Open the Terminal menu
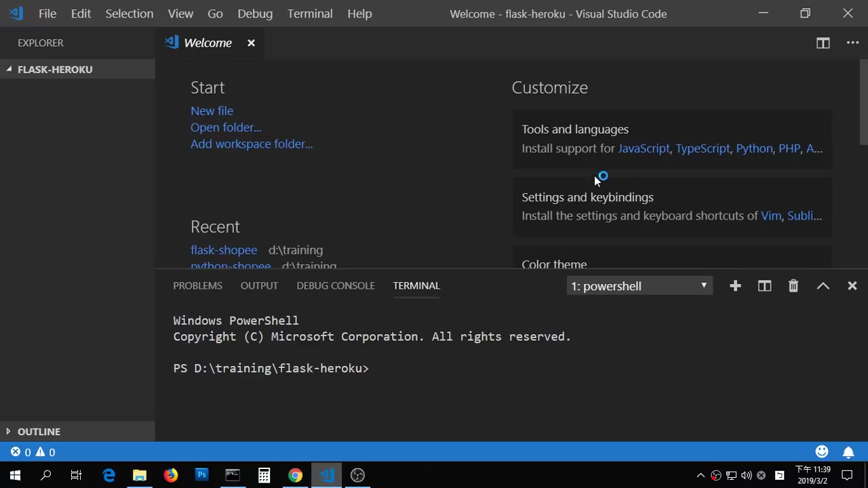The image size is (868, 488). [x=310, y=14]
